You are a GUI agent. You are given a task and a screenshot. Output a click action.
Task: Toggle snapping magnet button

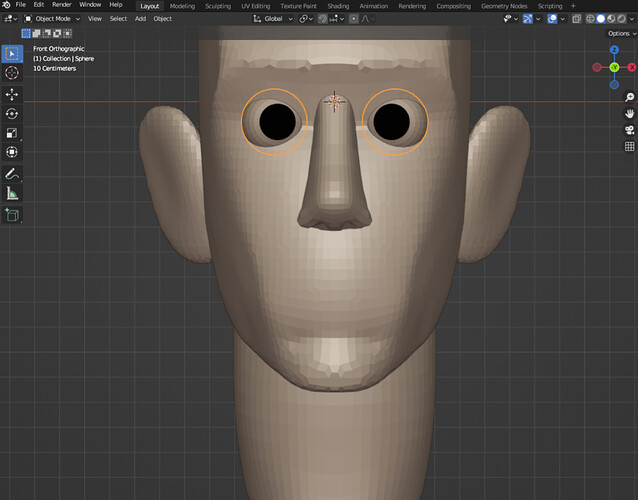pyautogui.click(x=323, y=19)
